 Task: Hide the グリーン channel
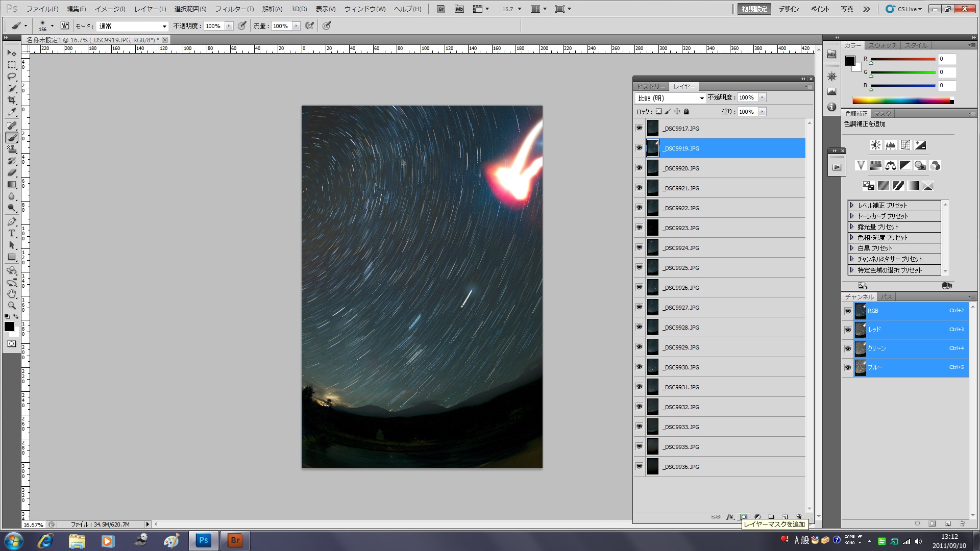pos(848,348)
